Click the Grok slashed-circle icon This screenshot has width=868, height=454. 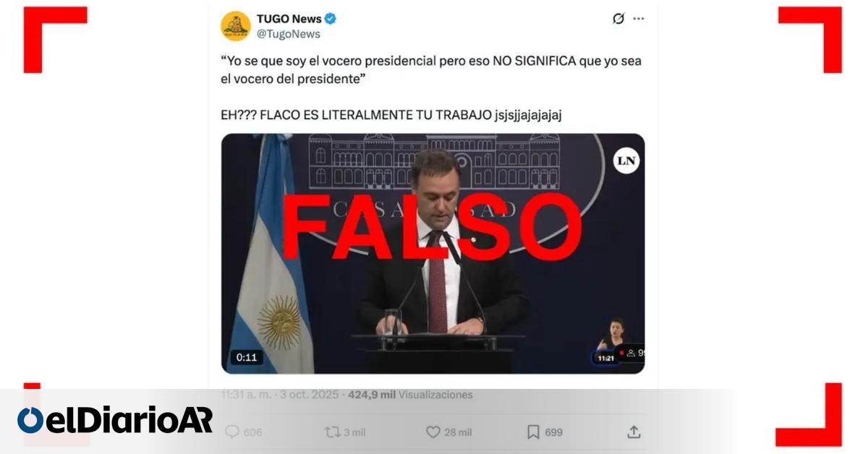(x=618, y=19)
